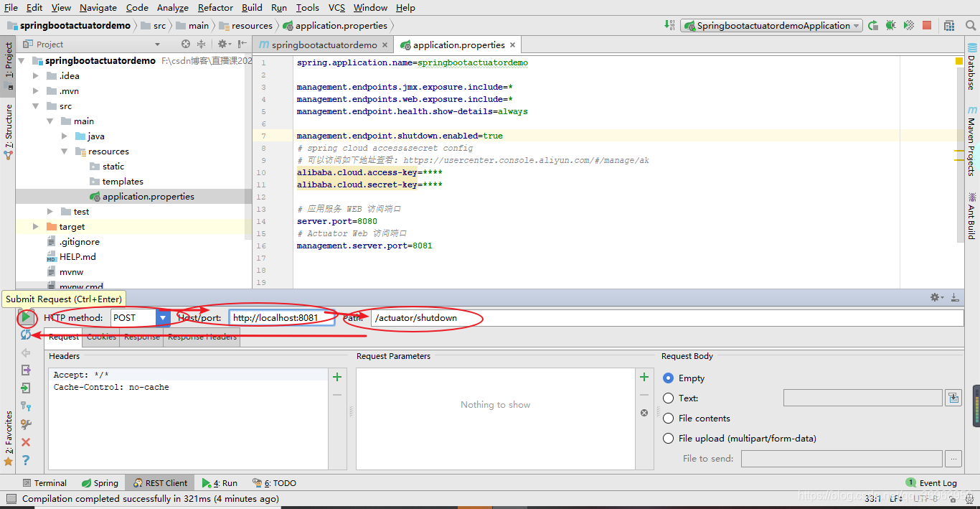
Task: Click the replay recent requests icon
Action: point(26,335)
